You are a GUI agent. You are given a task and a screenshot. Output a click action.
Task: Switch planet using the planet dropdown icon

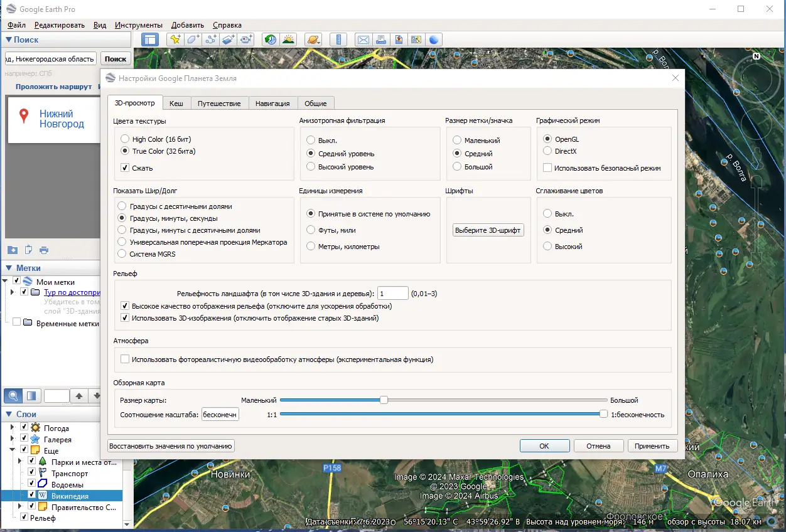[x=313, y=40]
